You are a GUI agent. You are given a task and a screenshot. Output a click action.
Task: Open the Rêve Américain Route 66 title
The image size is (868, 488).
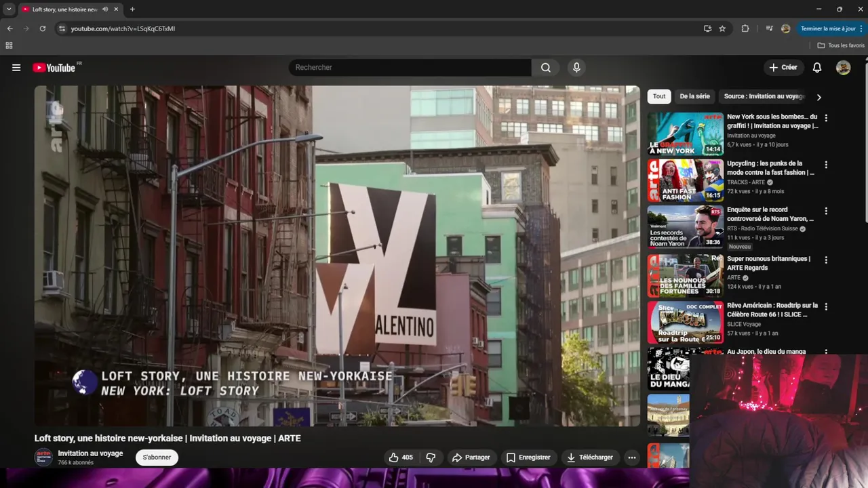pos(772,310)
